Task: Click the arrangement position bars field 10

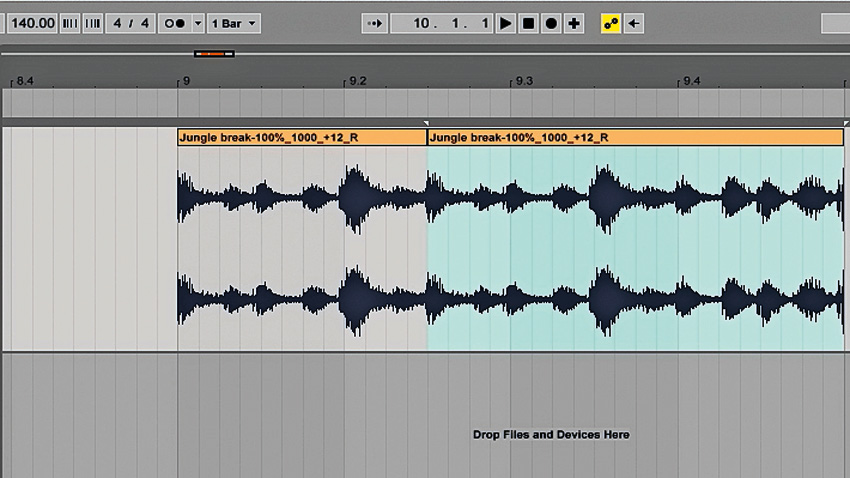Action: point(422,23)
